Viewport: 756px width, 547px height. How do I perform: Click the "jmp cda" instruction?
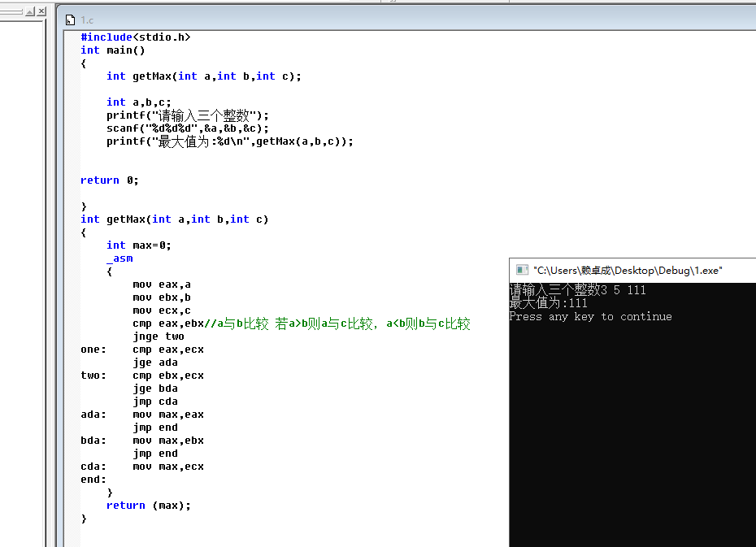point(154,402)
